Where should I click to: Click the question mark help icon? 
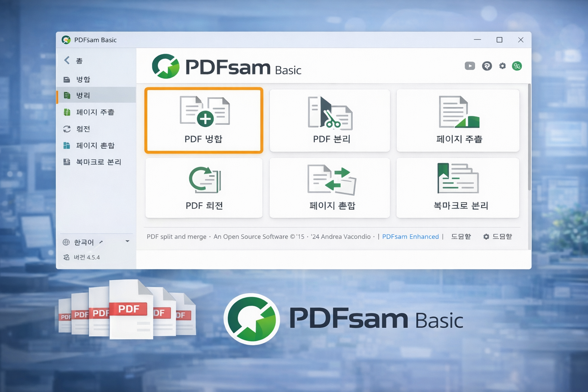coord(487,66)
